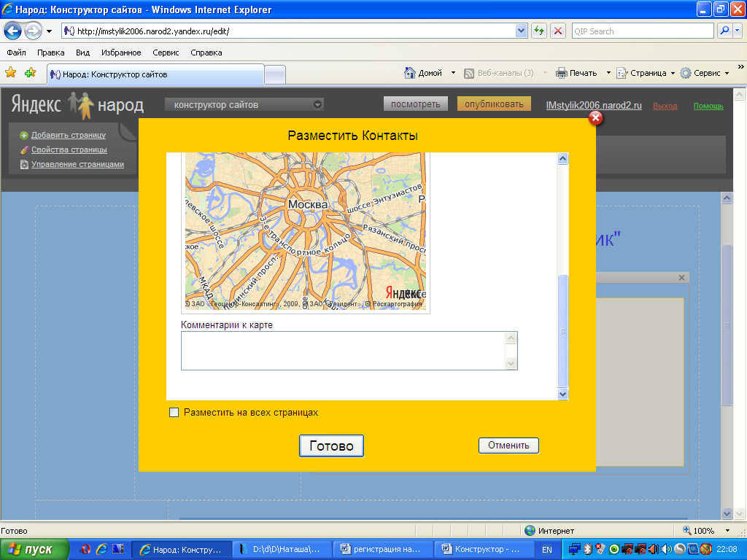
Task: Expand the address bar history dropdown
Action: pos(521,31)
